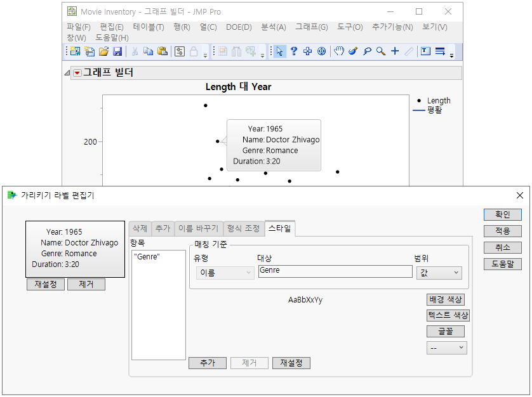
Task: Select the brush tool in toolbar
Action: tap(353, 51)
